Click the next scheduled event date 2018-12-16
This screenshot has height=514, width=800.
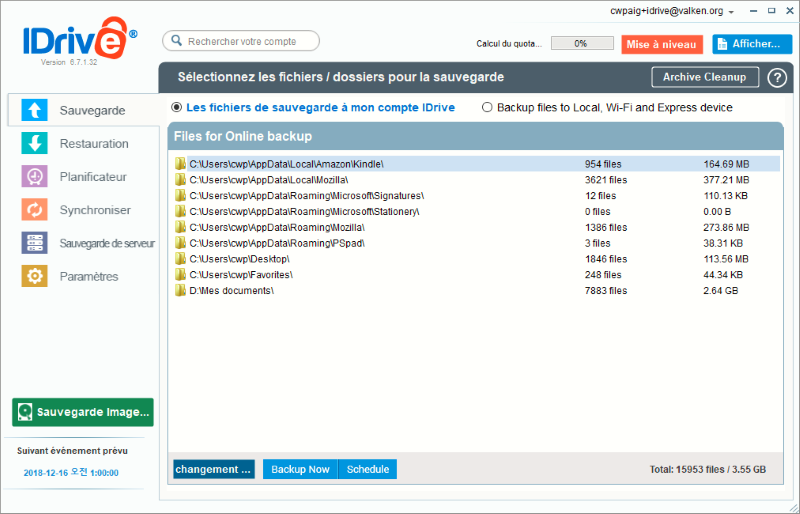[71, 473]
